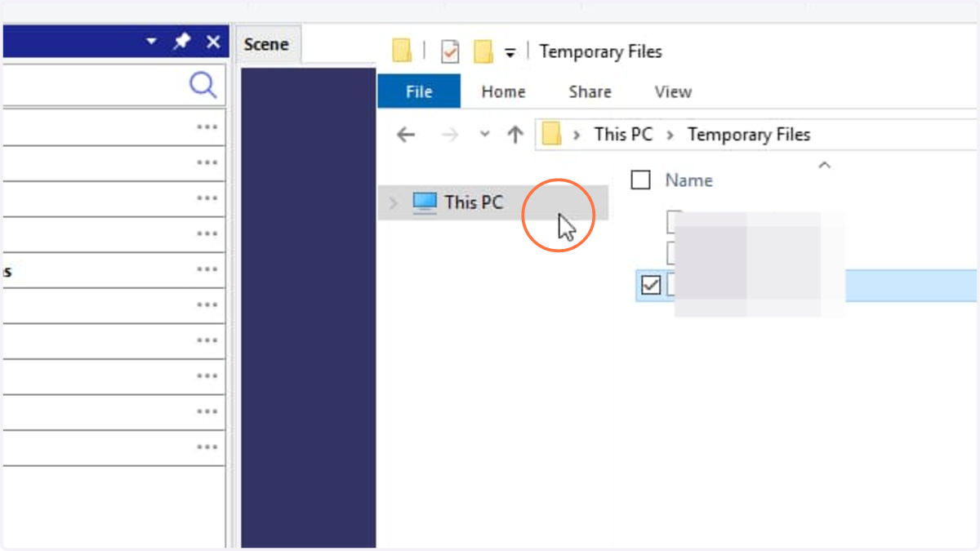Open recent locations dropdown chevron
Screen dimensions: 980x551
[x=484, y=134]
